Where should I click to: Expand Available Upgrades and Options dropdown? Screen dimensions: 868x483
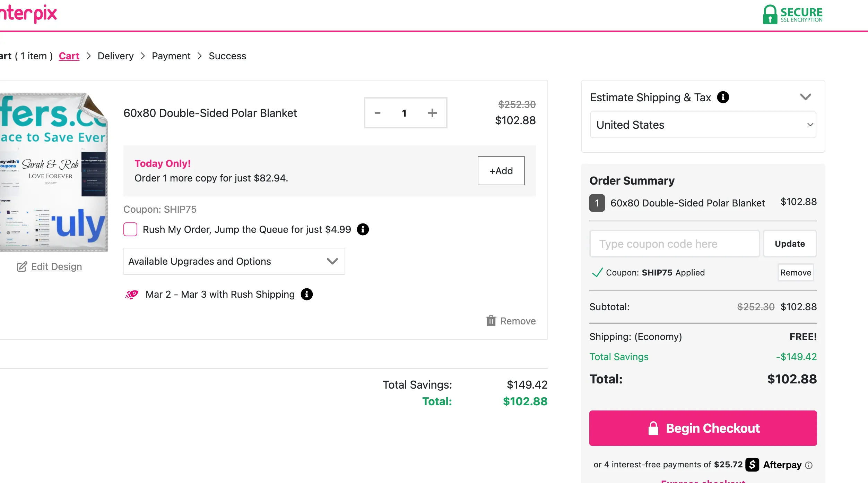pos(234,261)
